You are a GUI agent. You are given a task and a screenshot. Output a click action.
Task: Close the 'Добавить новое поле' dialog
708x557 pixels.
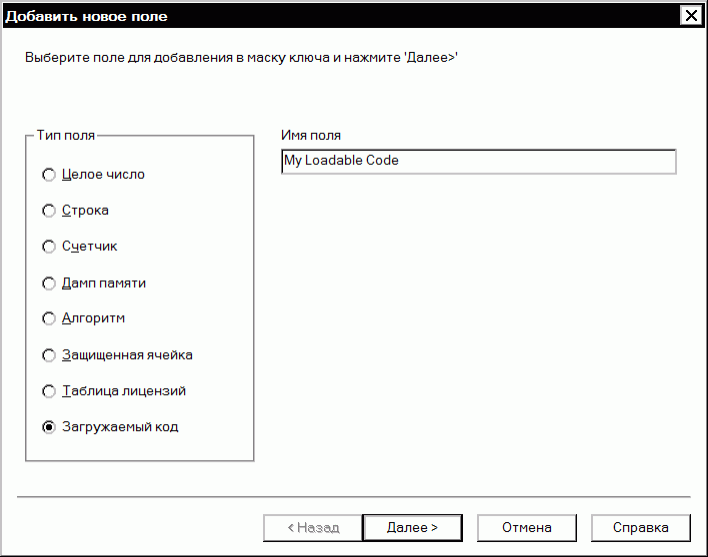point(689,16)
